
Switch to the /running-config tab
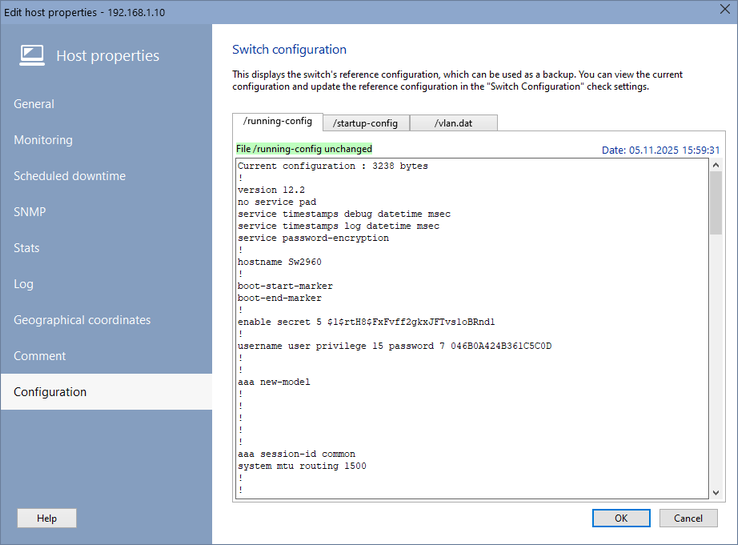[278, 121]
